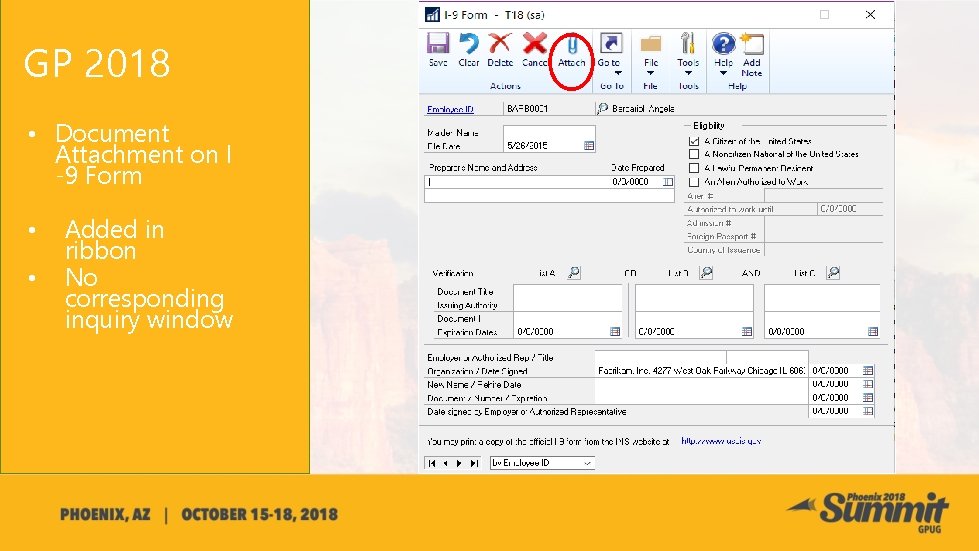Go to the next record

[x=460, y=463]
